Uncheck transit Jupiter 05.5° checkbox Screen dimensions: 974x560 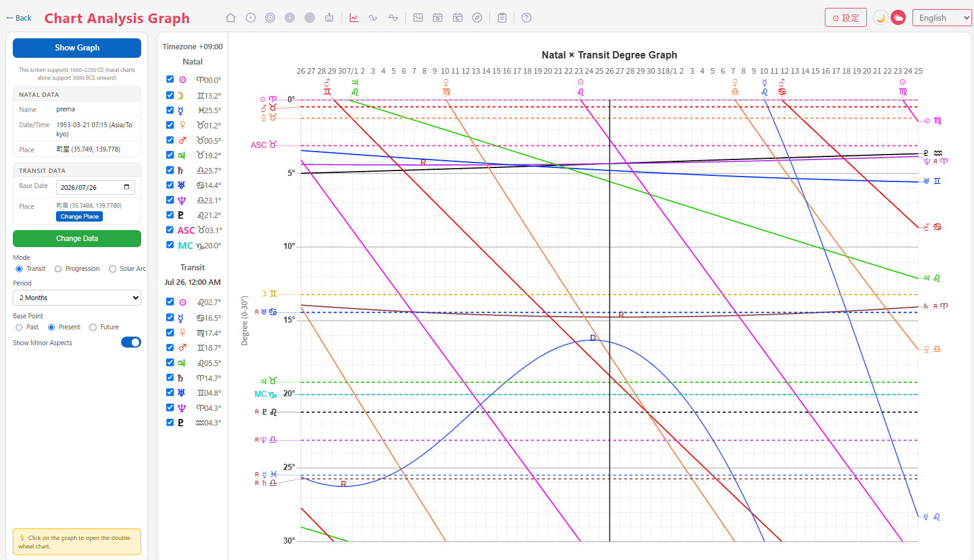pyautogui.click(x=170, y=362)
